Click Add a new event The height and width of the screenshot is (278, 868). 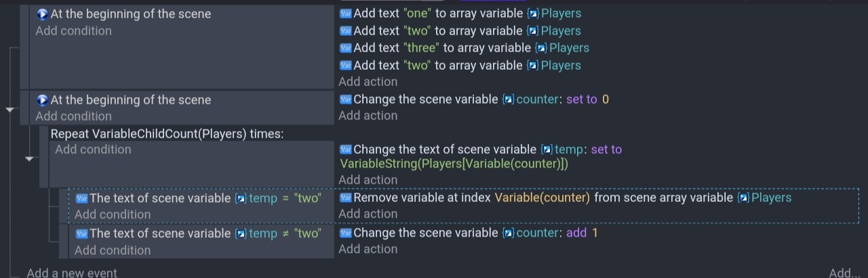pos(72,273)
